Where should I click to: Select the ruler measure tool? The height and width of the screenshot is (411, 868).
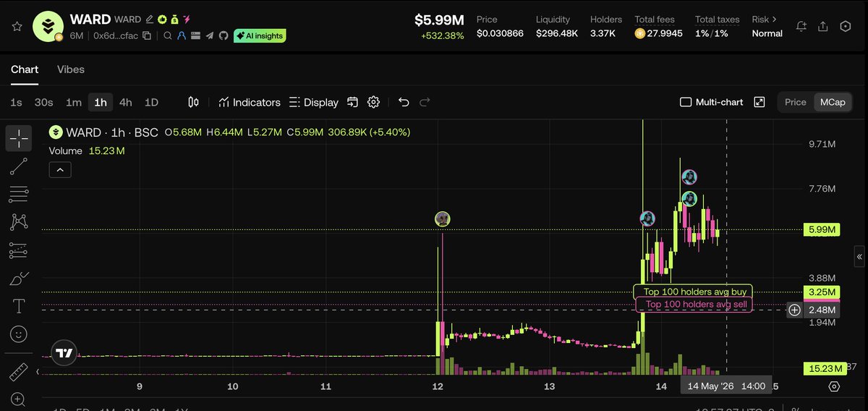[19, 373]
